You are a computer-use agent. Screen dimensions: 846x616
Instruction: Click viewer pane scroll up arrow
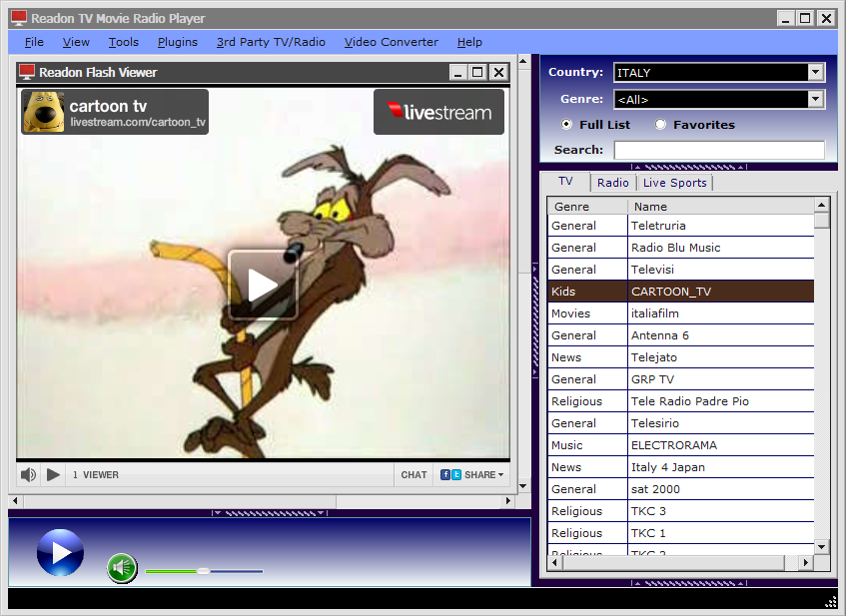[x=522, y=61]
